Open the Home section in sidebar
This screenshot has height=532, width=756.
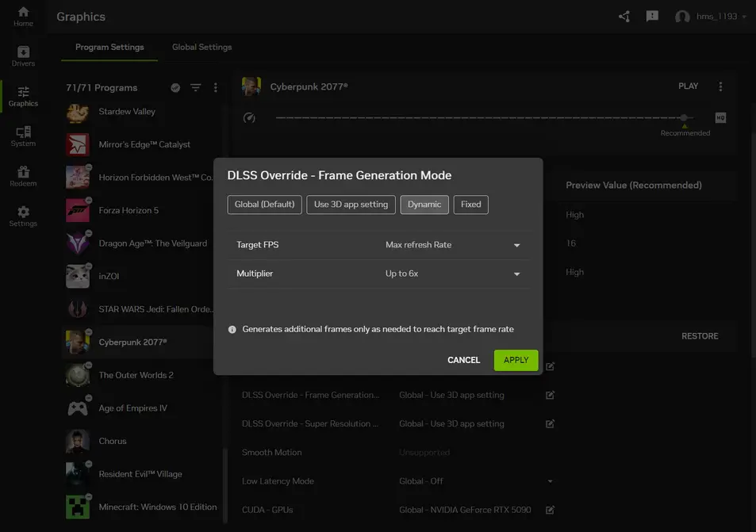(23, 17)
